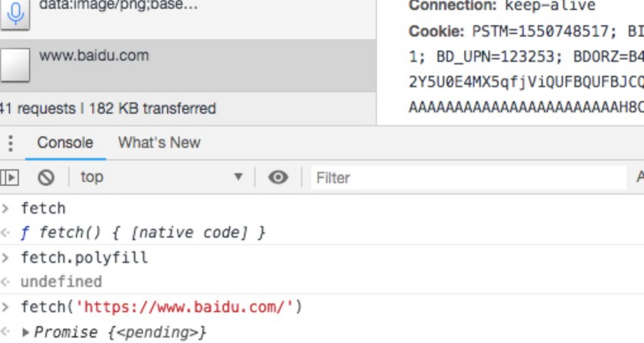The image size is (644, 343).
Task: Expand the Promise pending result
Action: point(25,333)
